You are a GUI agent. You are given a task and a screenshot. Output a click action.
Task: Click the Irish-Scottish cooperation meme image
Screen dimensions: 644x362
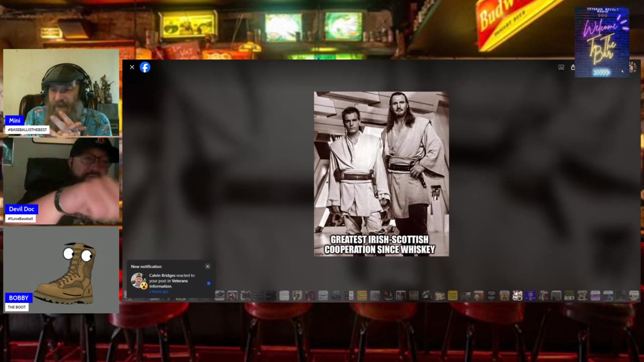[x=381, y=174]
